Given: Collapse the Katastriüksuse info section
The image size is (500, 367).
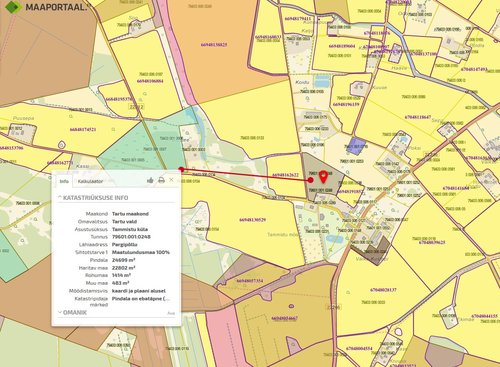Looking at the screenshot, I should [x=93, y=198].
